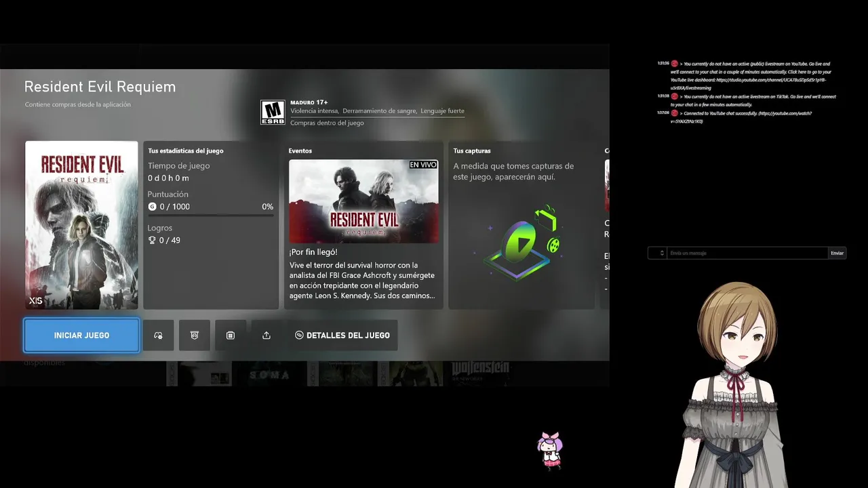Click the 'Tus capturas' heading

[472, 150]
